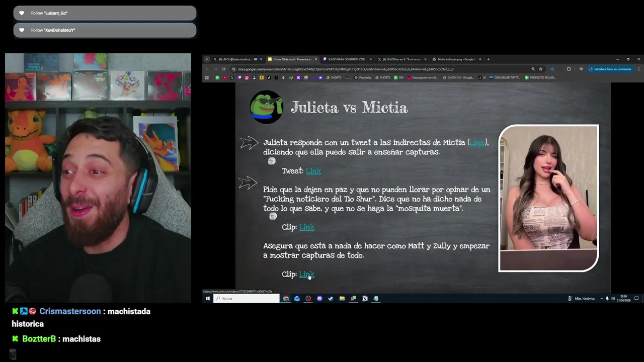
Task: Click Introducir frase de contraseña button
Action: [610, 69]
